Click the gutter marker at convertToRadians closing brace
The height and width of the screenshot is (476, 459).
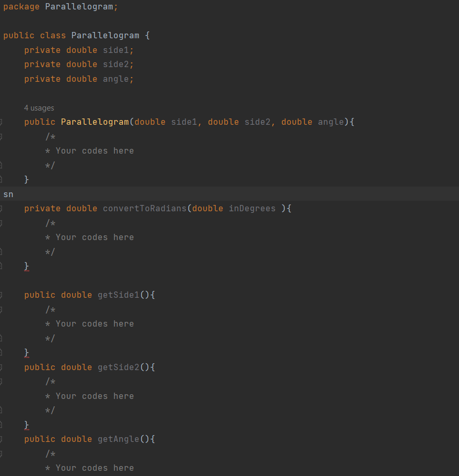click(x=2, y=266)
